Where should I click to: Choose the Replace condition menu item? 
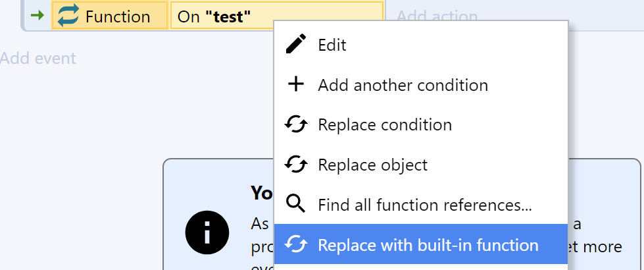click(x=421, y=124)
